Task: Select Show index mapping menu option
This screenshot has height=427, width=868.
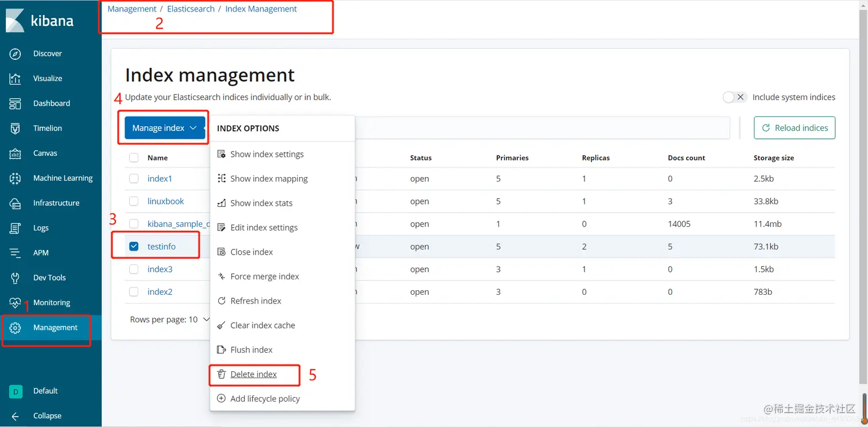Action: (x=282, y=179)
